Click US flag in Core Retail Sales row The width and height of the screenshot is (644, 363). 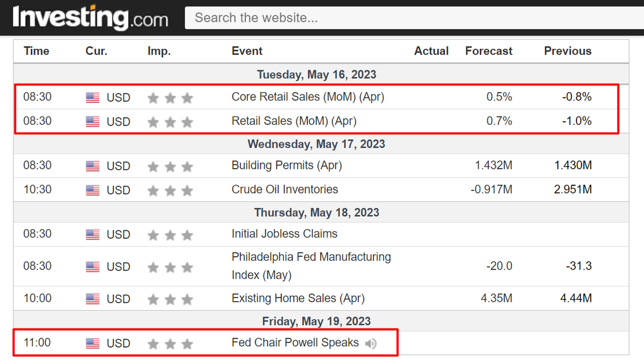(x=93, y=98)
